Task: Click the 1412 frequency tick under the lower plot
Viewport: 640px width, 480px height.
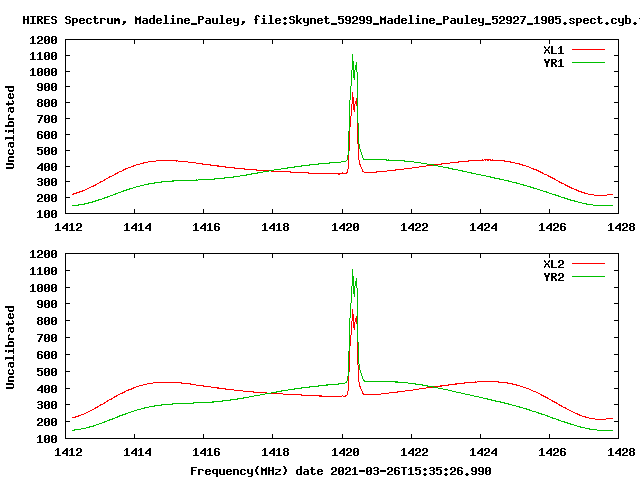Action: point(68,452)
